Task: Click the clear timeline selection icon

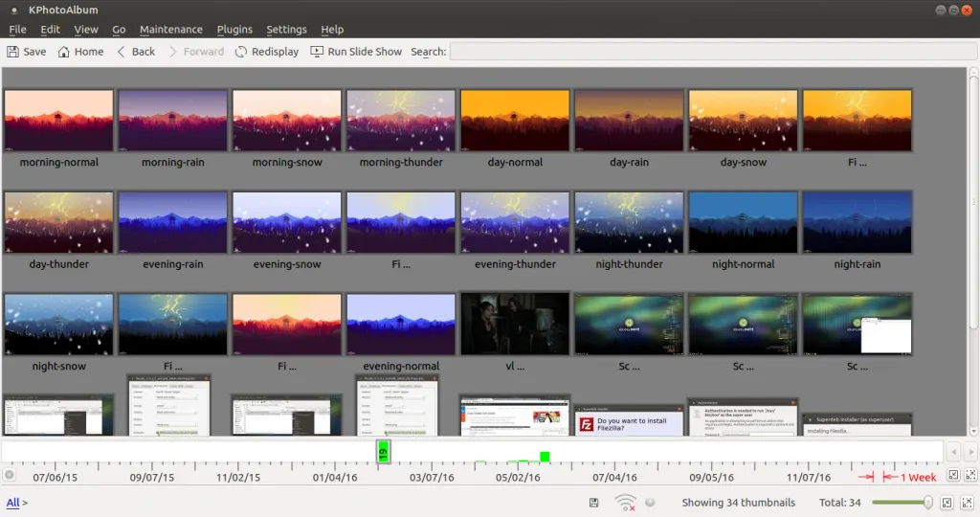Action: click(10, 475)
